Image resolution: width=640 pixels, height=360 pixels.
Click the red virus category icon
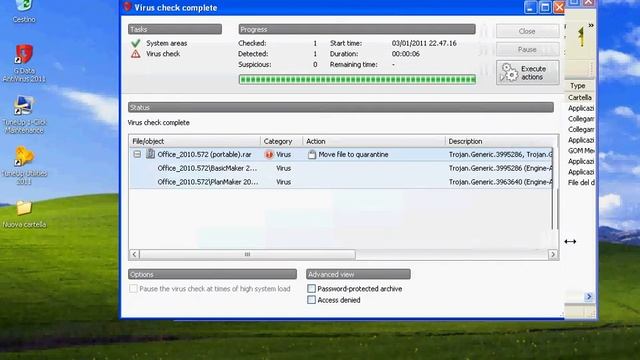point(269,155)
